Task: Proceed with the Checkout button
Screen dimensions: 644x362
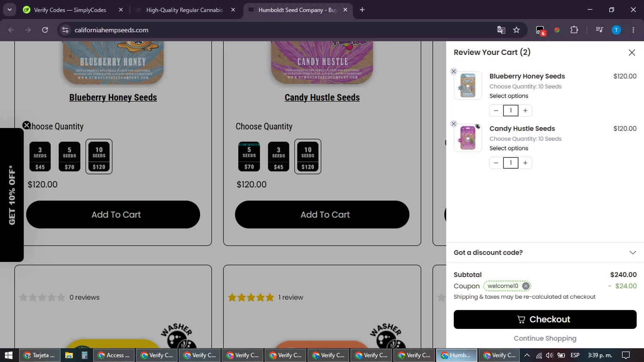Action: pyautogui.click(x=545, y=319)
